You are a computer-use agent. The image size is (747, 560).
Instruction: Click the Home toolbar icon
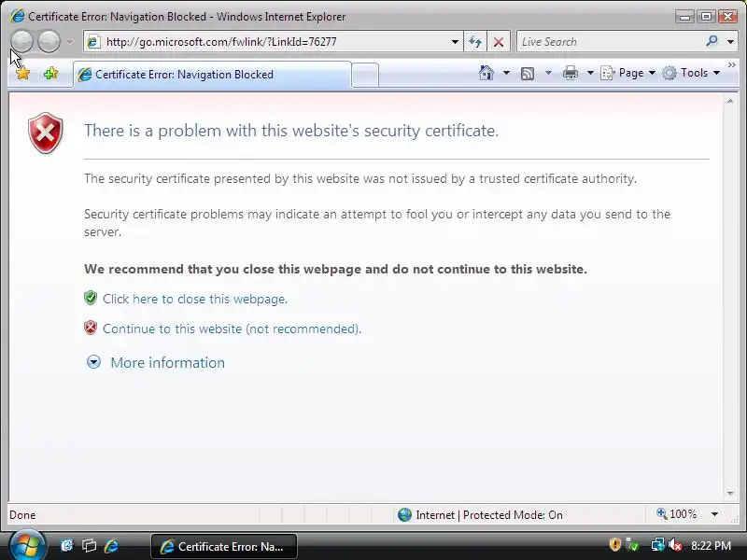click(x=486, y=73)
